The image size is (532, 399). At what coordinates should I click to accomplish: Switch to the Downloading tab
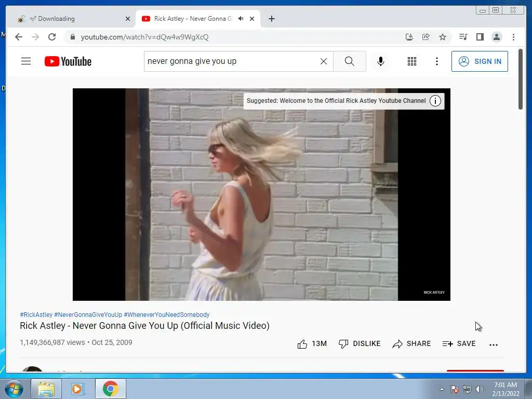tap(71, 19)
